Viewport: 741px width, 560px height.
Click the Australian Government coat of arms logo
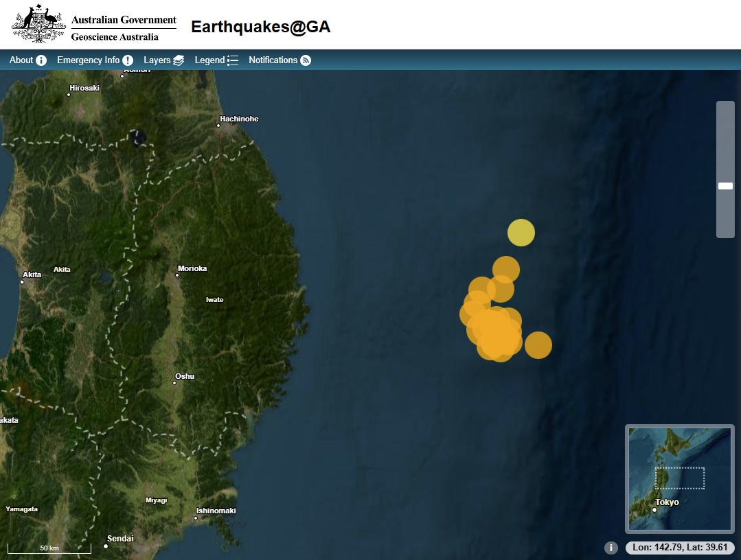pos(38,23)
